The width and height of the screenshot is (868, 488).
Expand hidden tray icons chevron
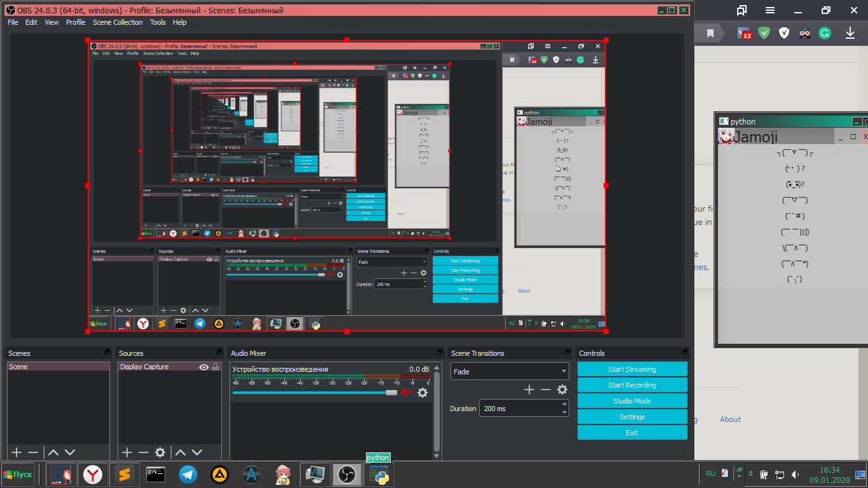750,474
